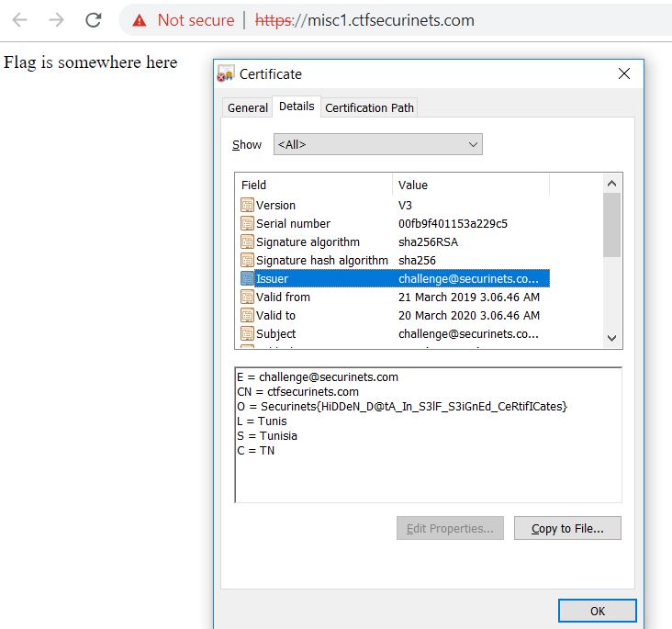
Task: Select the value 20 March 2020 3.06.46 AM
Action: 469,315
